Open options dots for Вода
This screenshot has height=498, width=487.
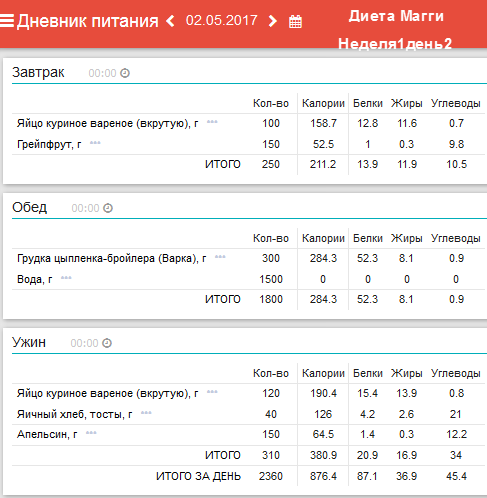point(66,278)
